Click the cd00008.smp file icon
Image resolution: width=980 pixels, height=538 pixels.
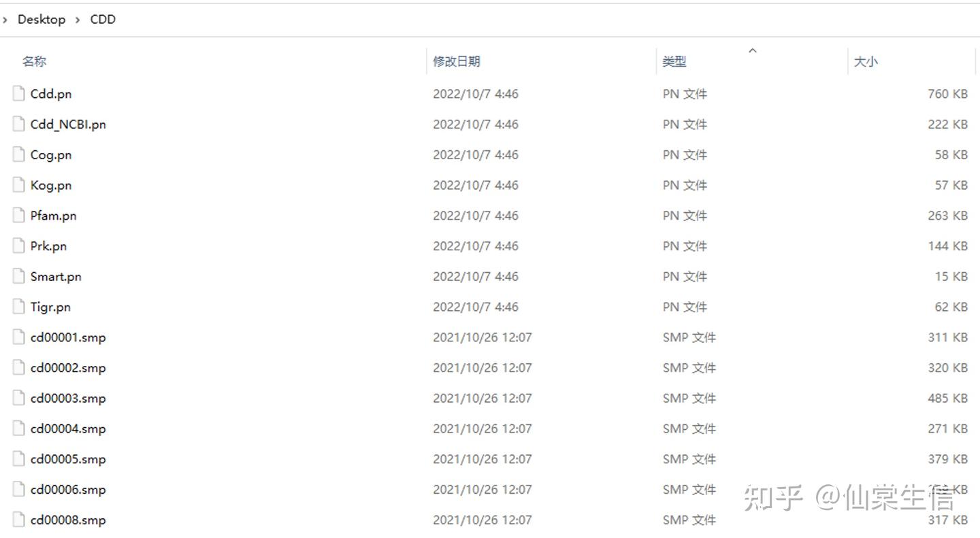[x=19, y=520]
